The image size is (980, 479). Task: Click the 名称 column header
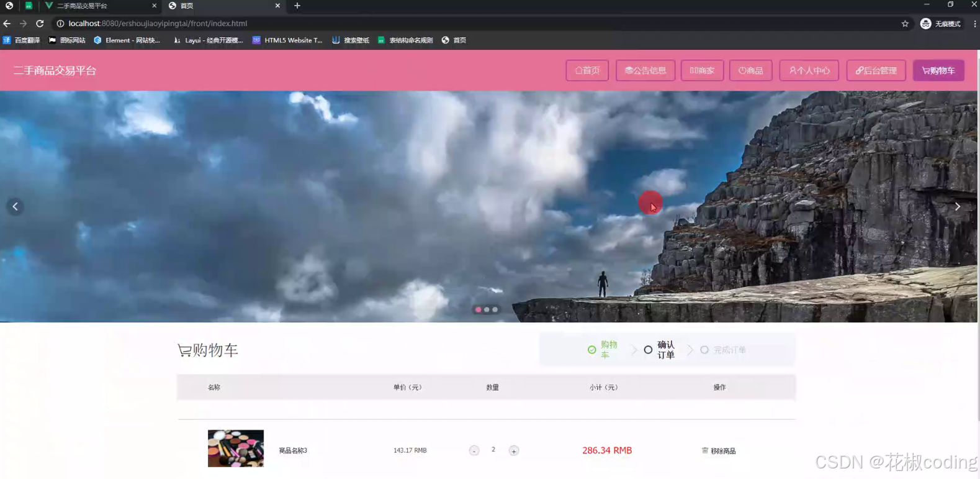click(214, 387)
